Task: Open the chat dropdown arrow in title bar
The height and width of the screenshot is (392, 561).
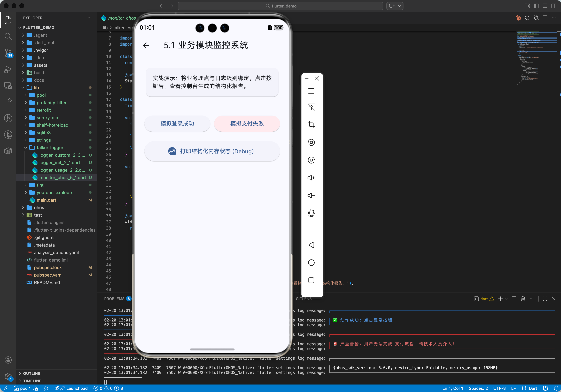Action: tap(400, 6)
